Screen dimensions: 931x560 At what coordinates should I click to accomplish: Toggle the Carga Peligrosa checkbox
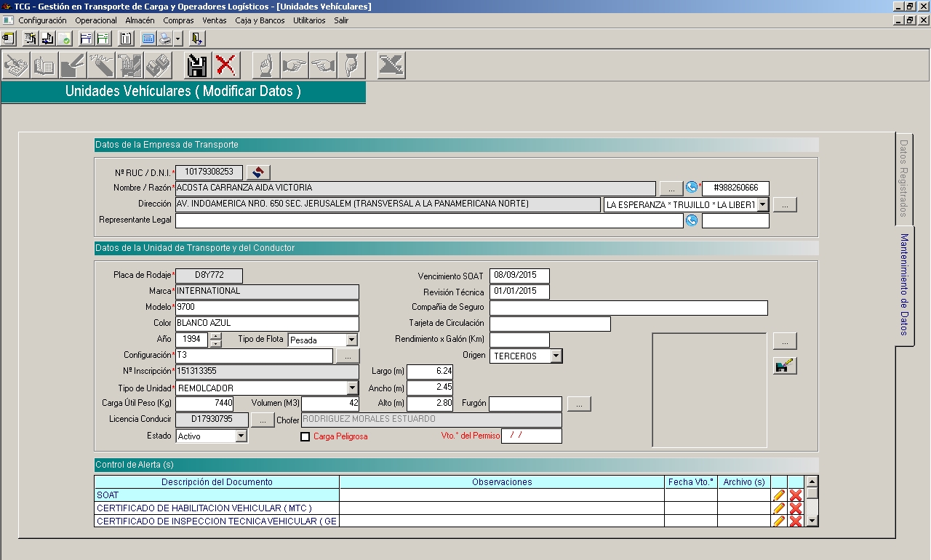tap(305, 436)
